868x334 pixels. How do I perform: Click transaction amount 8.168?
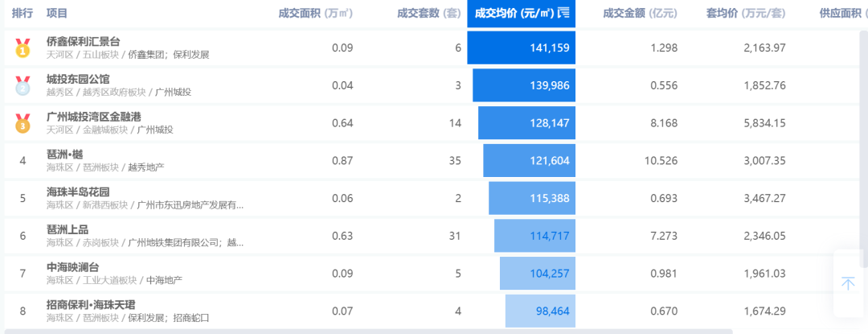click(665, 123)
